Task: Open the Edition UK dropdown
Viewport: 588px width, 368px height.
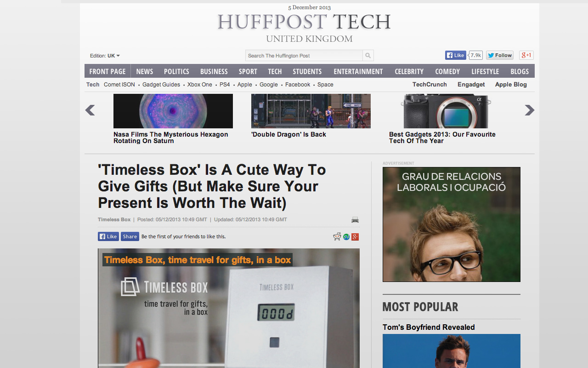Action: [105, 56]
